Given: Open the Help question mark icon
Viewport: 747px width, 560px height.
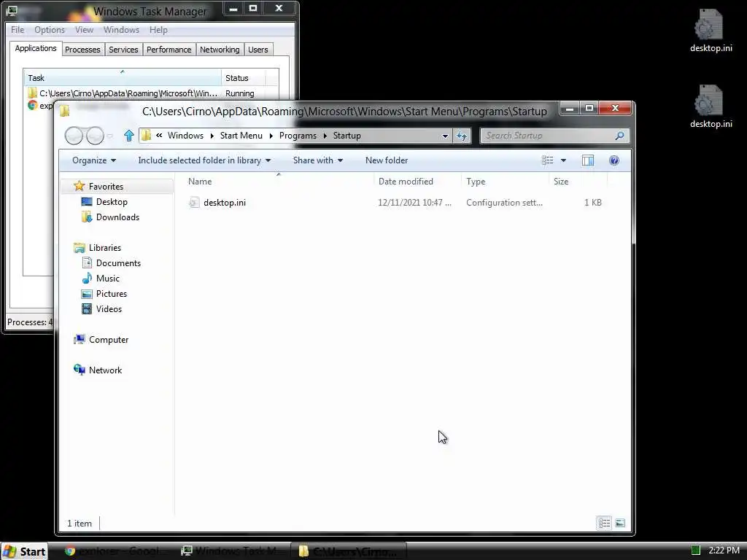Looking at the screenshot, I should pos(614,160).
